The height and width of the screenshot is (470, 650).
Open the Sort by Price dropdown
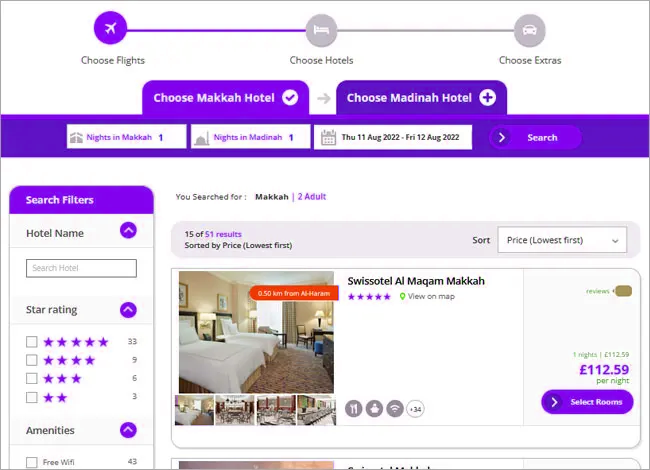click(x=562, y=240)
